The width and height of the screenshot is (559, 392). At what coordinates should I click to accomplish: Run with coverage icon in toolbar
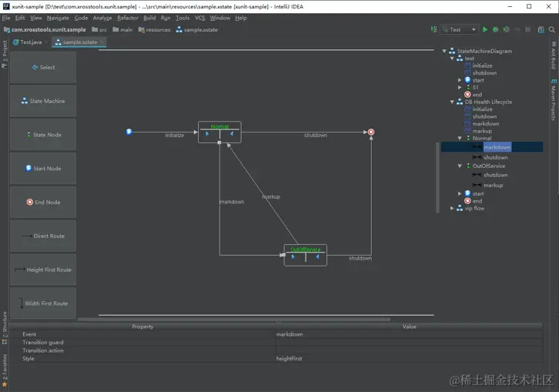click(506, 29)
